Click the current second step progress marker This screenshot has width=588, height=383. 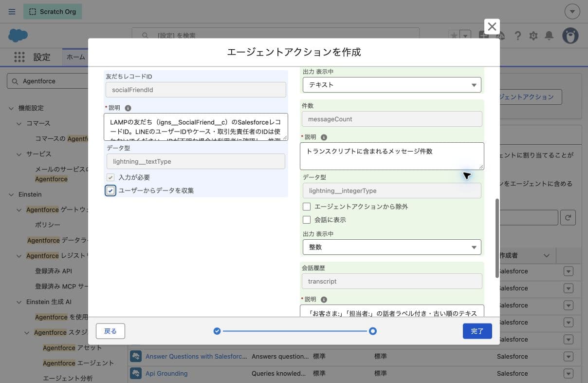(x=372, y=331)
